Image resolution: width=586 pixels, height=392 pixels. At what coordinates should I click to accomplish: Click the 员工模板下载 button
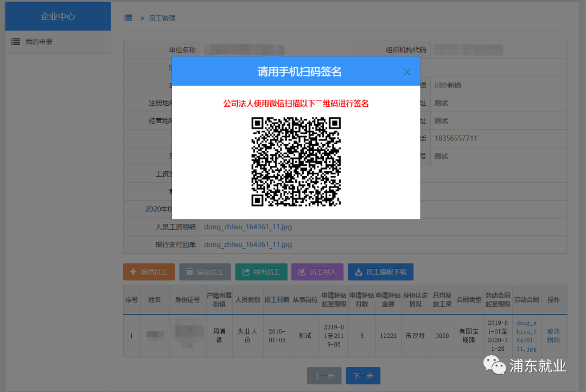tap(380, 272)
